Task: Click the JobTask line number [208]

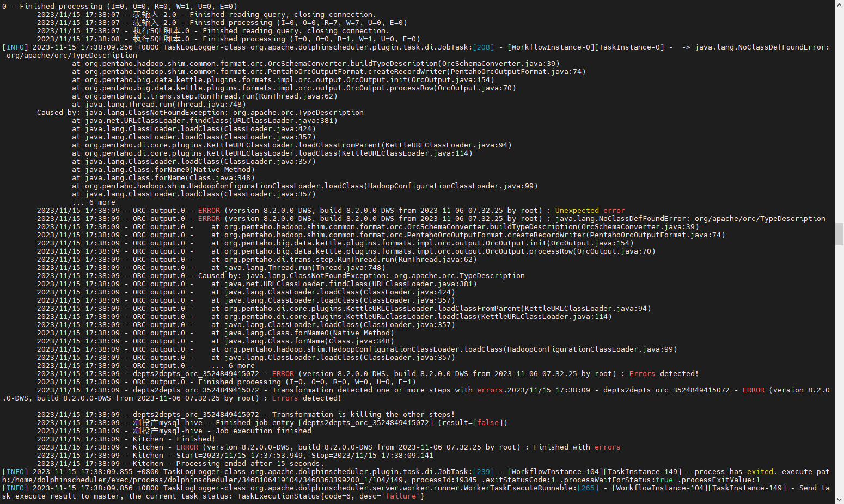Action: click(483, 47)
